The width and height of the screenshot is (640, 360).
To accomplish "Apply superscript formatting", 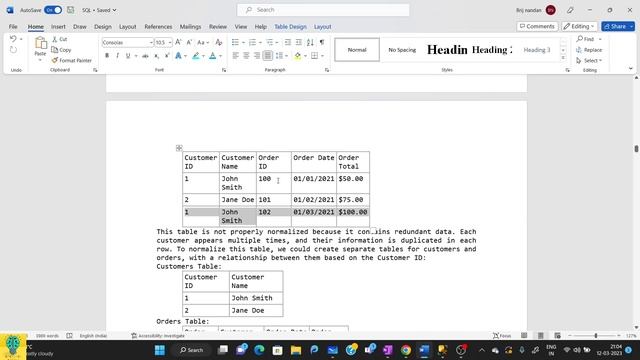I will [x=167, y=56].
